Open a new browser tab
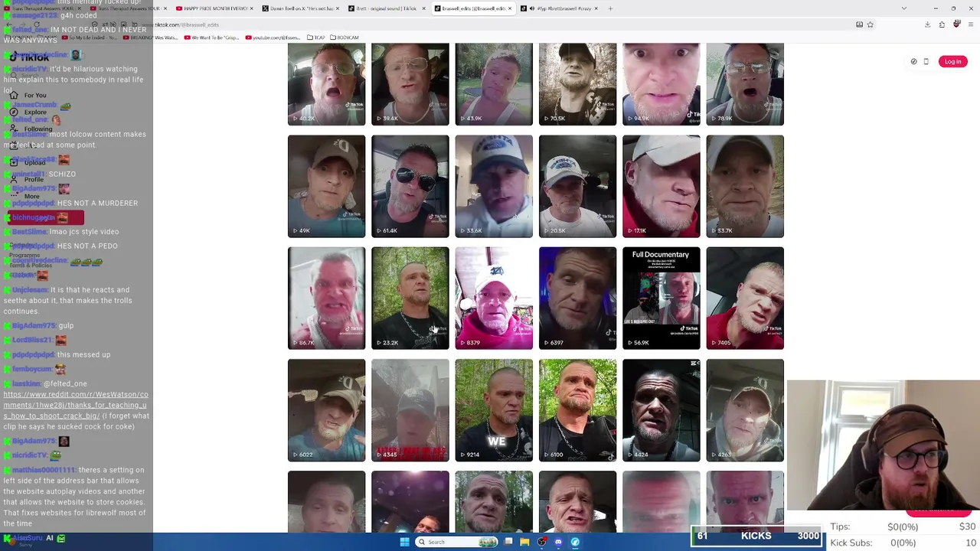Viewport: 980px width, 551px height. 610,8
